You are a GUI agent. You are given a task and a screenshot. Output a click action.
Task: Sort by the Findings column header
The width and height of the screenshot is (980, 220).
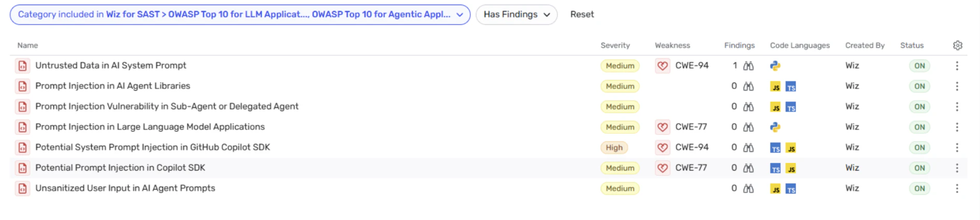tap(739, 46)
